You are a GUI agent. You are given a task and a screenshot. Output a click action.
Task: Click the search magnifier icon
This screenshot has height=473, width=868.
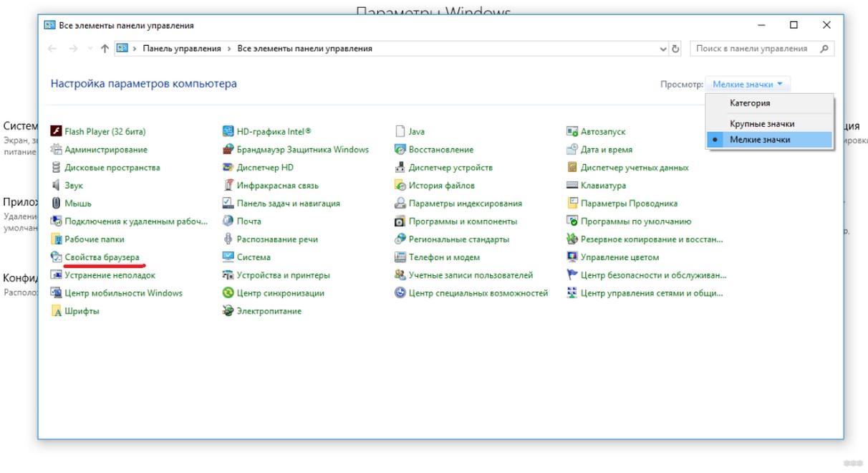824,49
